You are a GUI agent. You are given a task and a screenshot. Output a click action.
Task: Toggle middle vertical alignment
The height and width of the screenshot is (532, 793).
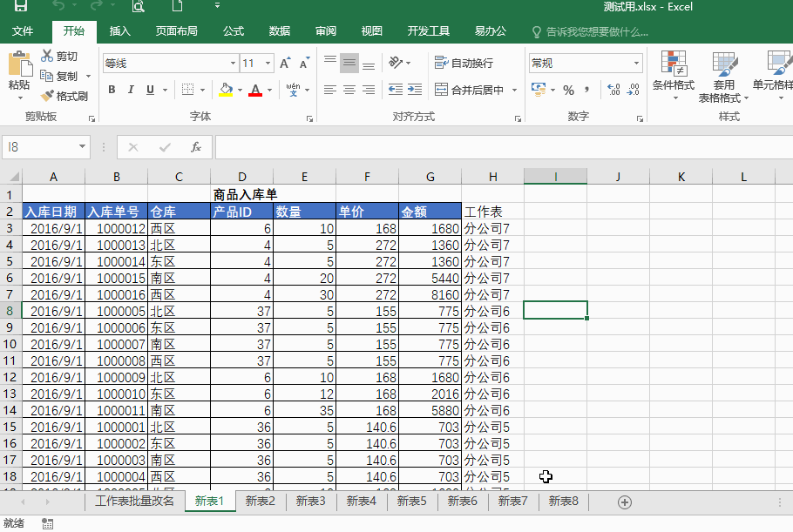click(349, 63)
